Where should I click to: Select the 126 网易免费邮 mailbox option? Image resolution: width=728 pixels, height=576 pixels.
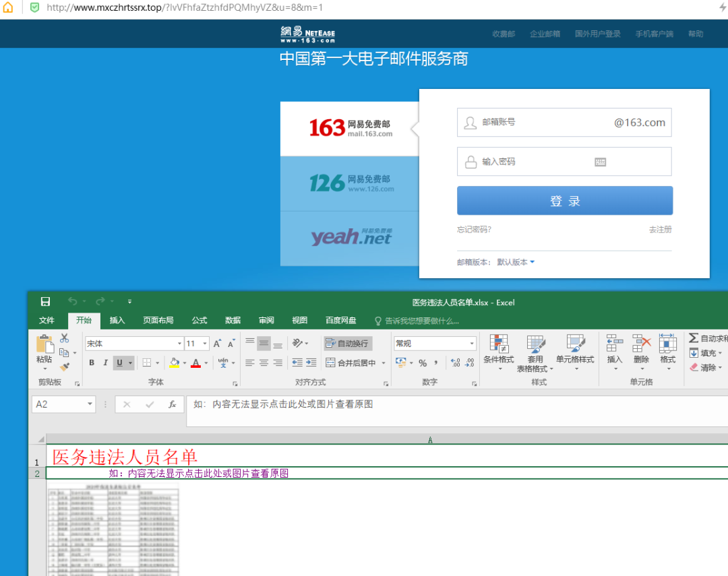[x=350, y=183]
